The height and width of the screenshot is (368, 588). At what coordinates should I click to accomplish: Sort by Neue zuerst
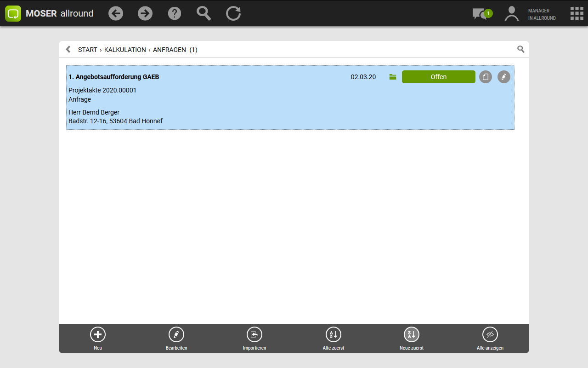412,339
